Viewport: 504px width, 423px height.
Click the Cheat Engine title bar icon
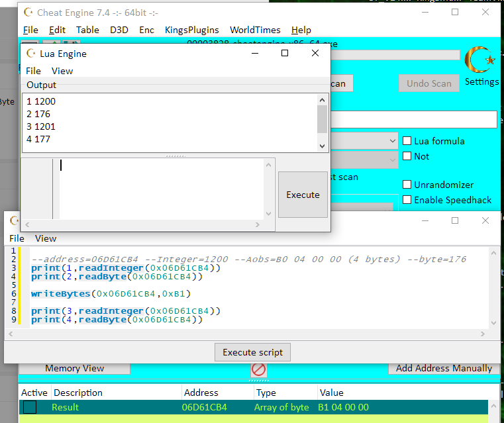(x=28, y=12)
